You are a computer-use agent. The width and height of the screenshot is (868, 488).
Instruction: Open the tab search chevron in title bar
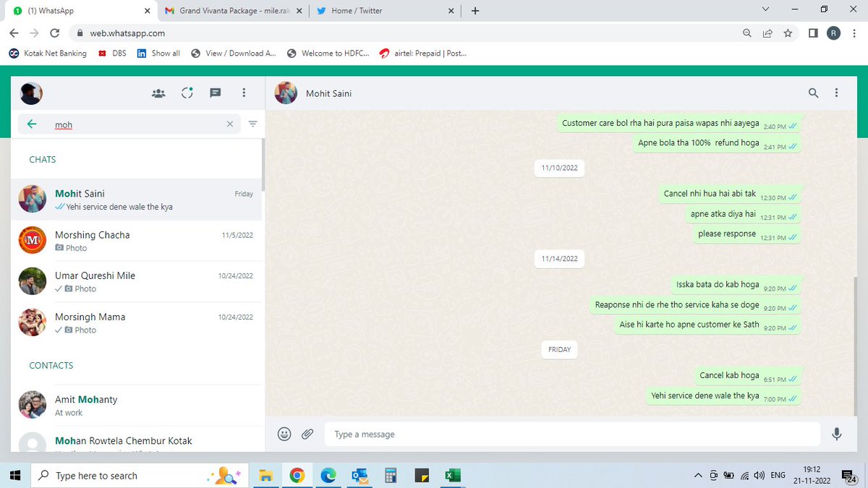coord(766,9)
